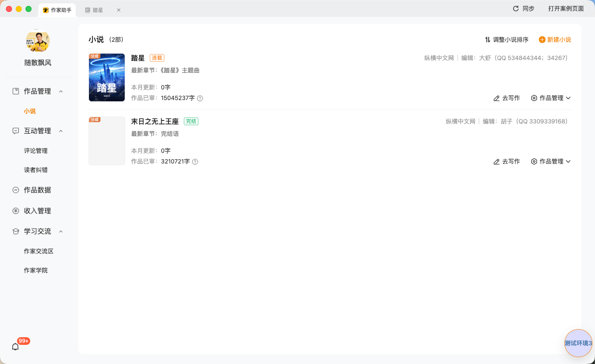Screen dimensions: 595x364
Task: Collapse the 作品管理 section chevron
Action: pos(61,91)
